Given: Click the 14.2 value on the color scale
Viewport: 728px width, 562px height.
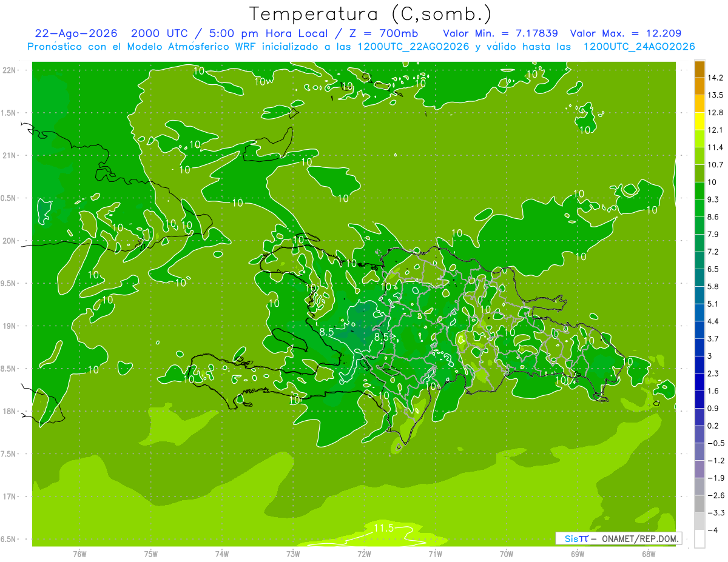Looking at the screenshot, I should (716, 78).
